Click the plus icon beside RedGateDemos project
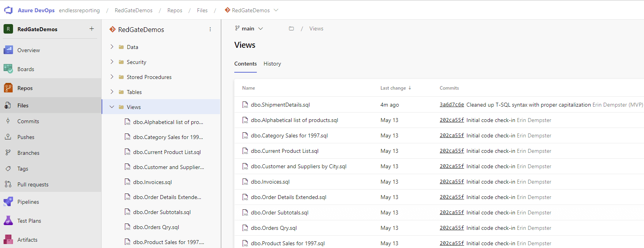The width and height of the screenshot is (644, 248). 92,29
